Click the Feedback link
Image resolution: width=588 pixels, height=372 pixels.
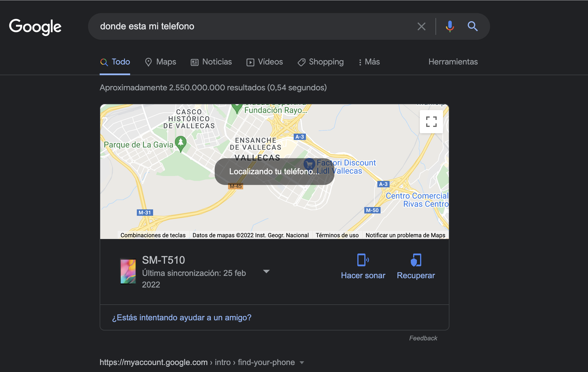tap(423, 338)
